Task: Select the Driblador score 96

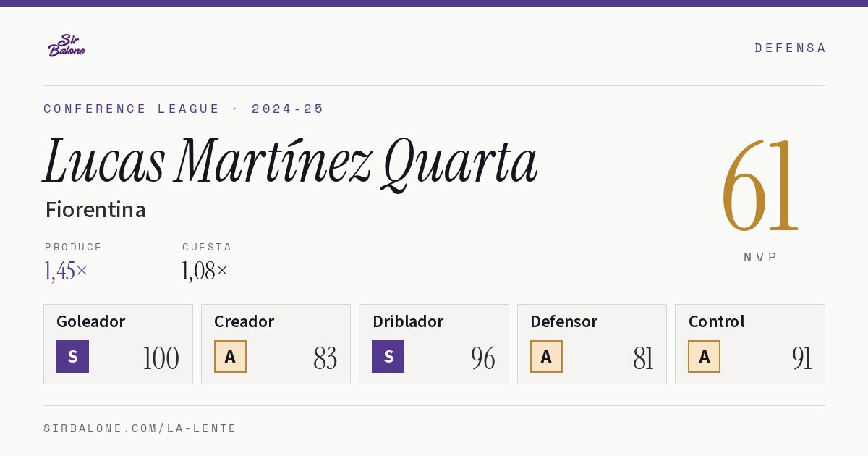Action: point(482,358)
